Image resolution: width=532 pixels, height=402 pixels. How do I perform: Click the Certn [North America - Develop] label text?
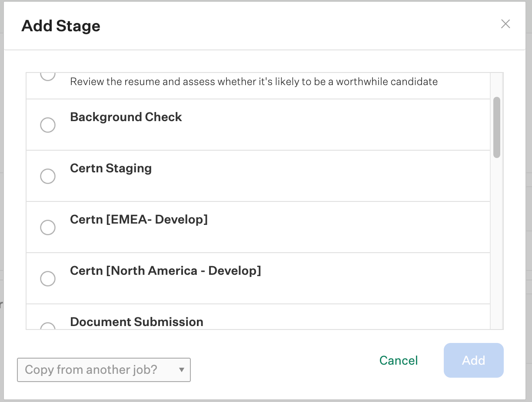tap(165, 271)
